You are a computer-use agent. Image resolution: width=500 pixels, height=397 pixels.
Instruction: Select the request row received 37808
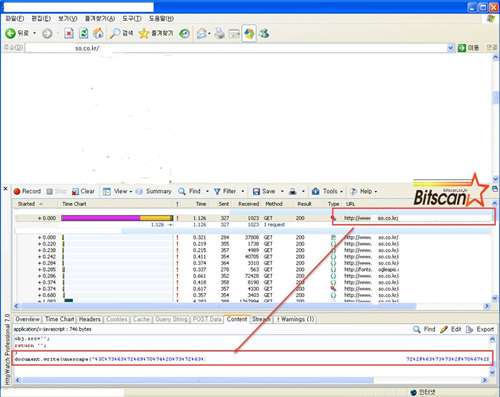[x=253, y=238]
